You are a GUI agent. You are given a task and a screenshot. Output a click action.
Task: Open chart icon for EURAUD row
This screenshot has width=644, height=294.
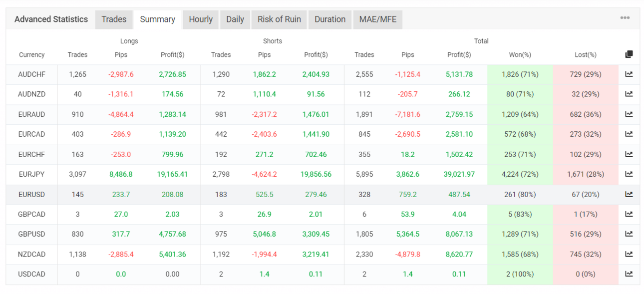coord(629,114)
